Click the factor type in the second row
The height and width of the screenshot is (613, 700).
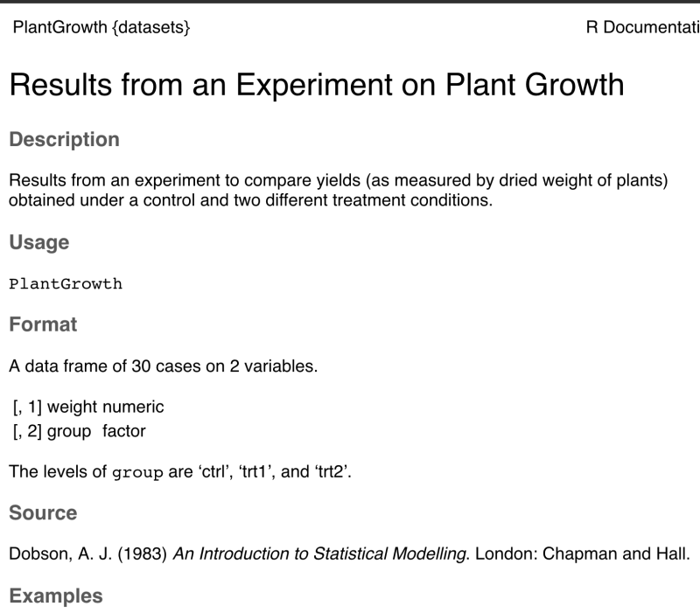(x=123, y=431)
